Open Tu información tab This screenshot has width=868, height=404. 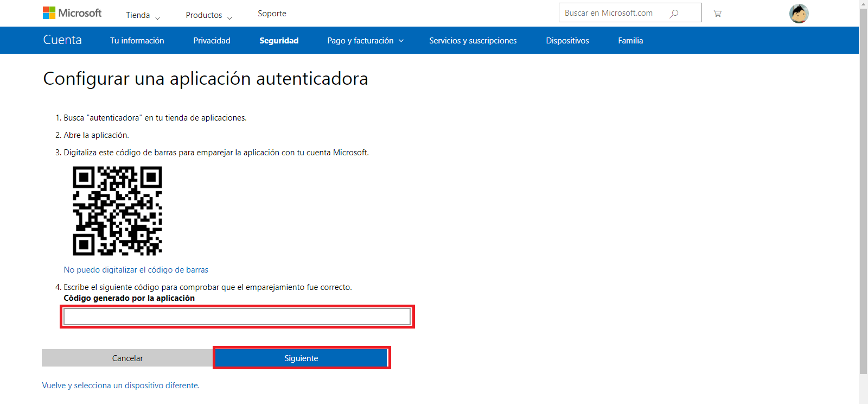(x=137, y=41)
